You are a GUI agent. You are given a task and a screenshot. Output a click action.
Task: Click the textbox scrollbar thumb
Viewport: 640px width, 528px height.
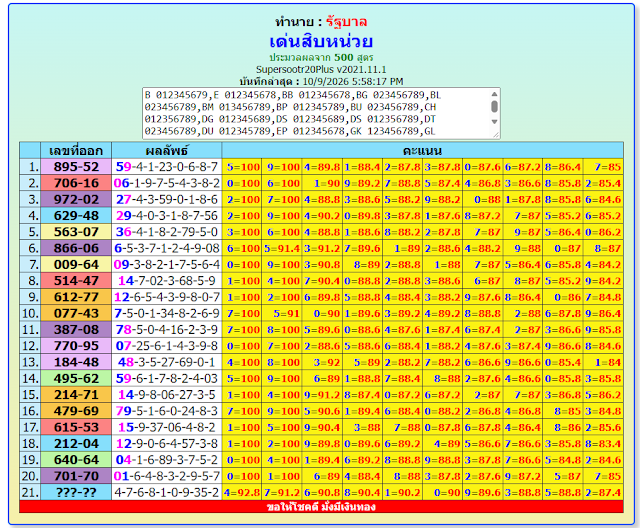point(494,106)
